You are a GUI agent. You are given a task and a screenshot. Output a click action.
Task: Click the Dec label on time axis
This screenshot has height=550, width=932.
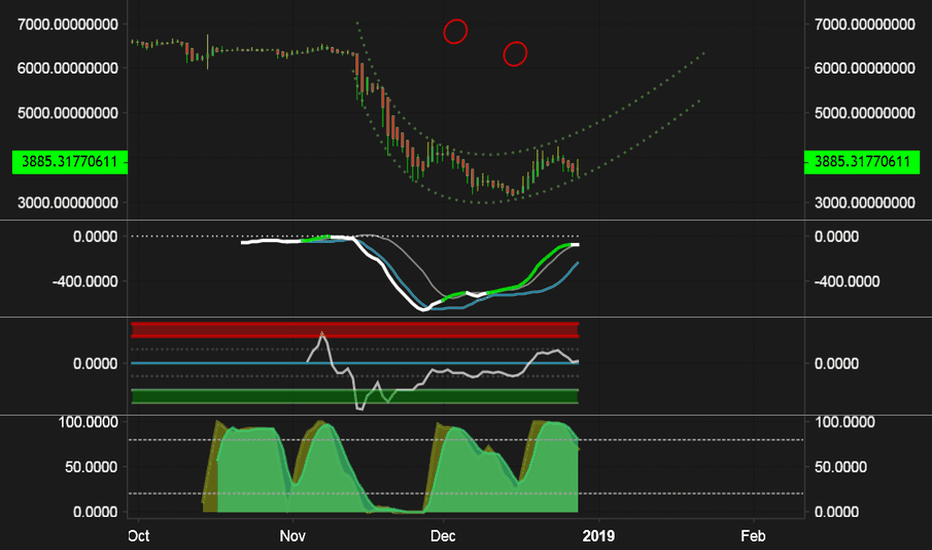[x=443, y=536]
